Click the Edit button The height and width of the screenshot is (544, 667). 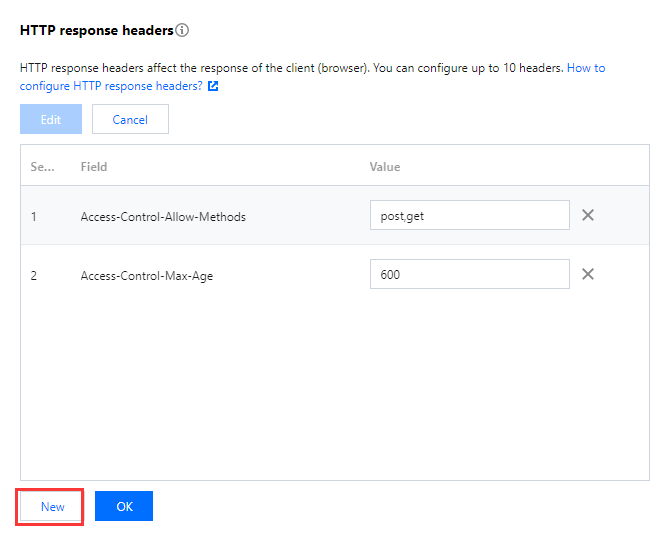pyautogui.click(x=51, y=119)
